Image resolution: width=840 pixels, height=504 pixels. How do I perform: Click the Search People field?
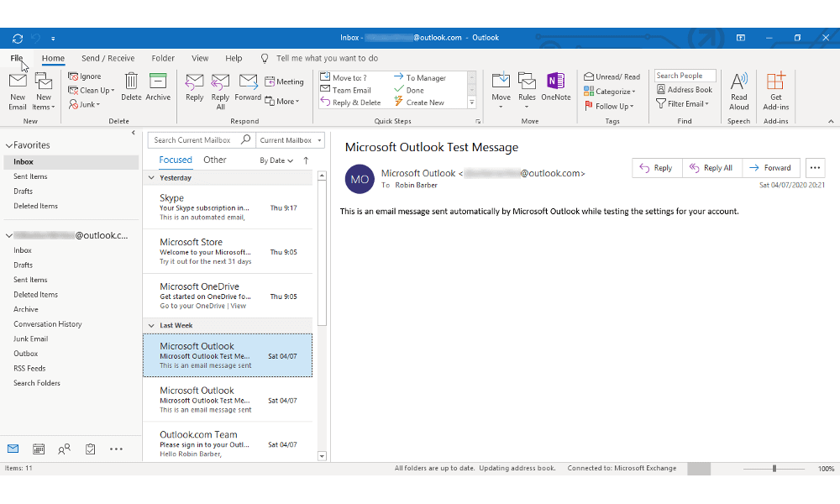pyautogui.click(x=685, y=76)
